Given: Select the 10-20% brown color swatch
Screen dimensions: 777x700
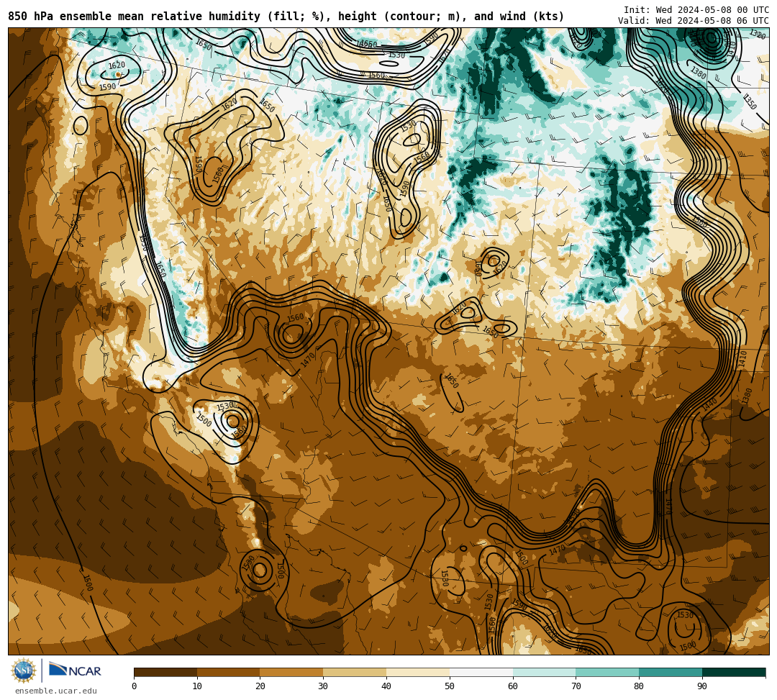Looking at the screenshot, I should point(229,672).
